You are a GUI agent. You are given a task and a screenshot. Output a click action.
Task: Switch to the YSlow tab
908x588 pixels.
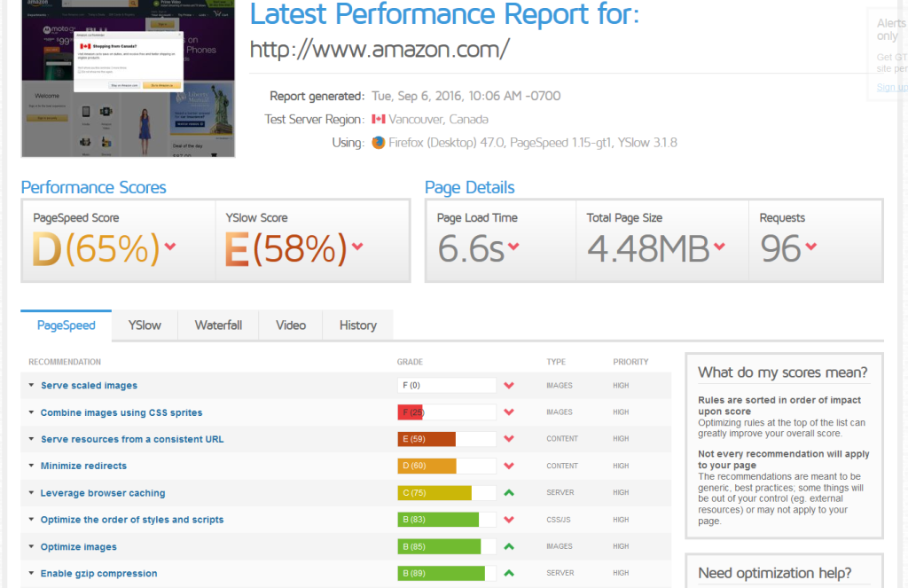pyautogui.click(x=145, y=325)
